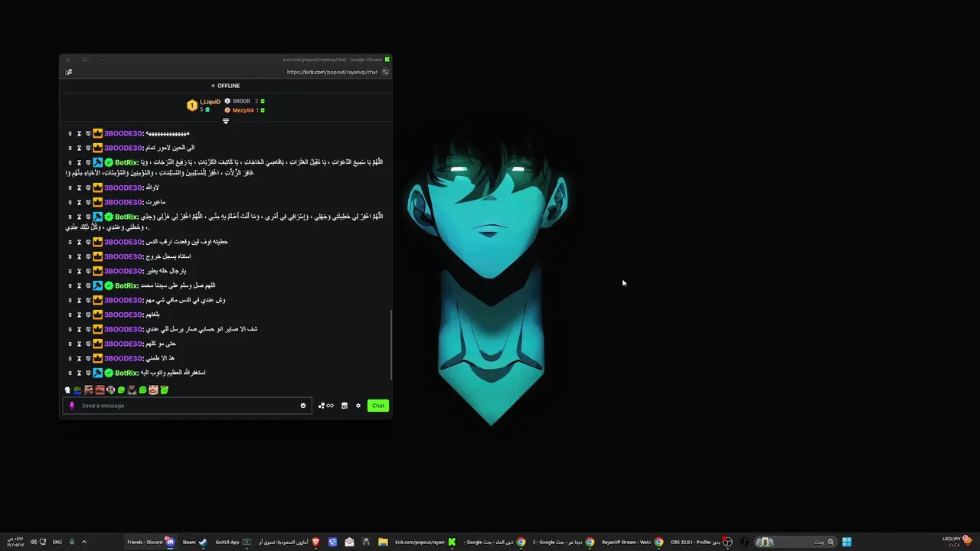The width and height of the screenshot is (980, 551).
Task: Click the Kick icon in the Chrome title bar
Action: (x=387, y=59)
